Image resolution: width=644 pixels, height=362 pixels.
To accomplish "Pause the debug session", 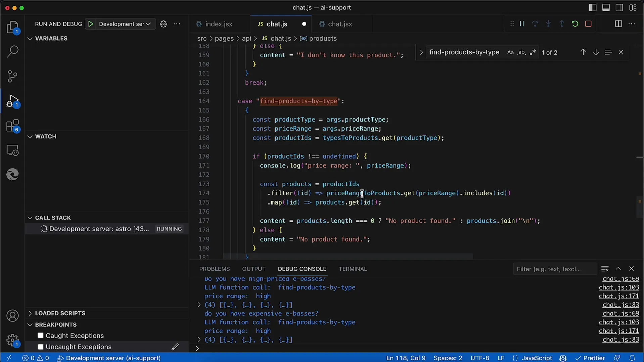I will [522, 24].
